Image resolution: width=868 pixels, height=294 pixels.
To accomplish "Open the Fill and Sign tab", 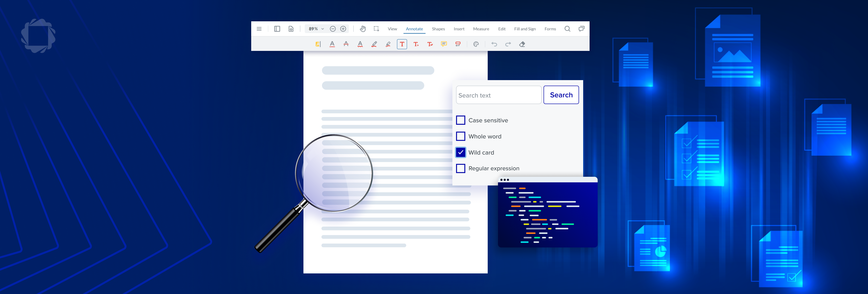I will [x=525, y=29].
